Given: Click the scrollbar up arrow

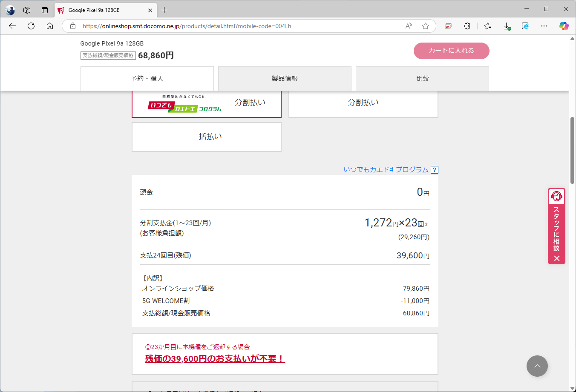Looking at the screenshot, I should tap(572, 38).
